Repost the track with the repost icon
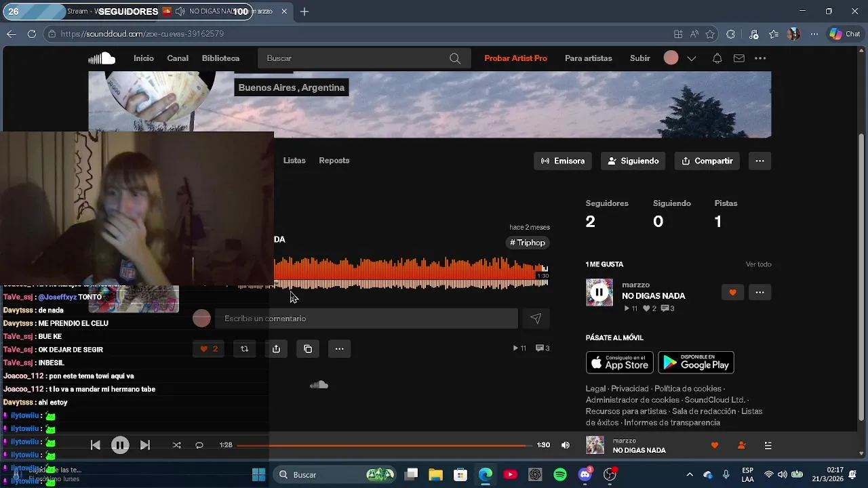868x488 pixels. [x=244, y=349]
